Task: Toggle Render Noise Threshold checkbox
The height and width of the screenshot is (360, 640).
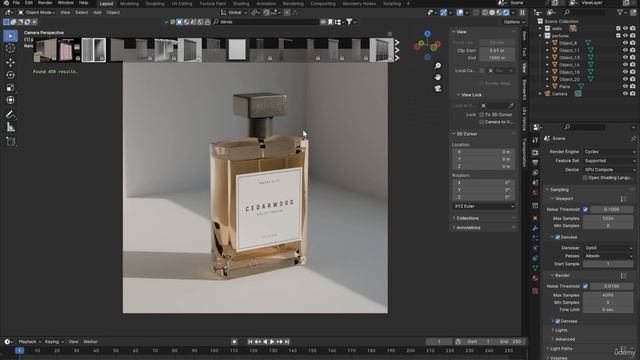Action: click(x=585, y=286)
